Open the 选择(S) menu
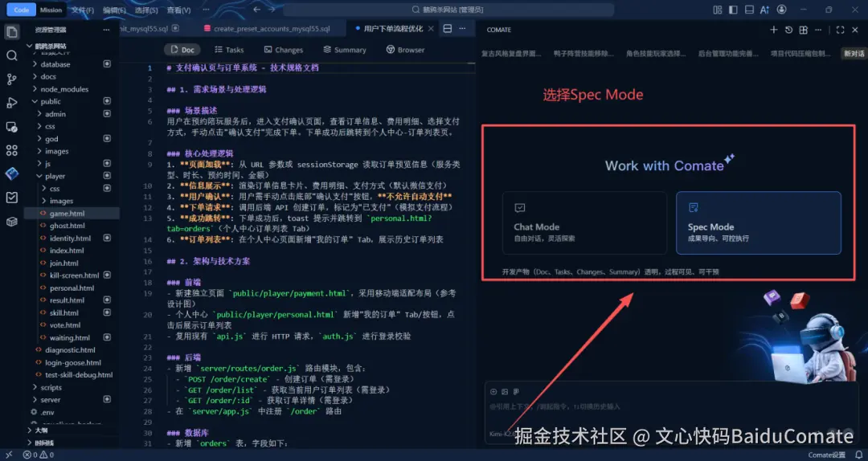The width and height of the screenshot is (868, 461). [146, 10]
